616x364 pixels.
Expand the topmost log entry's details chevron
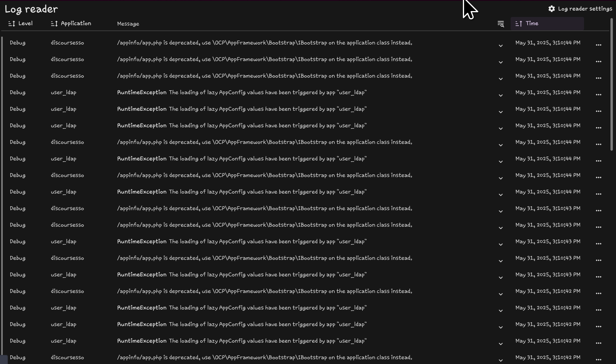tap(500, 46)
